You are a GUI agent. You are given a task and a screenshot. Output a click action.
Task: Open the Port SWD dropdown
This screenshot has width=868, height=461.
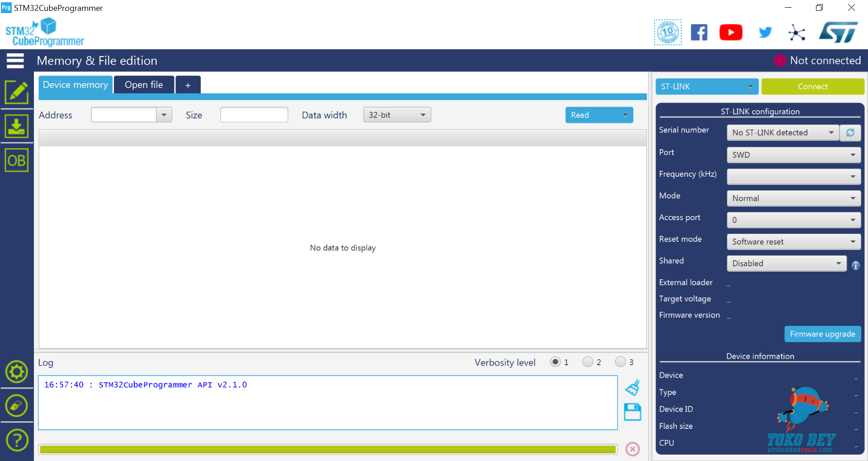pyautogui.click(x=794, y=155)
